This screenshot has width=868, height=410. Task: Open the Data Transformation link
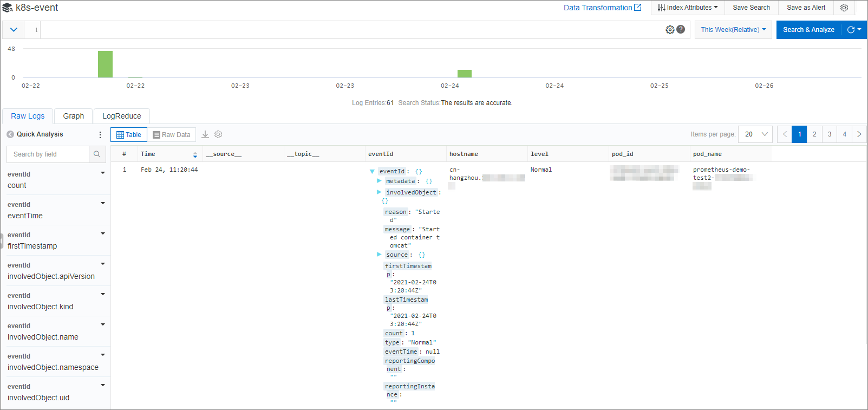pyautogui.click(x=602, y=8)
